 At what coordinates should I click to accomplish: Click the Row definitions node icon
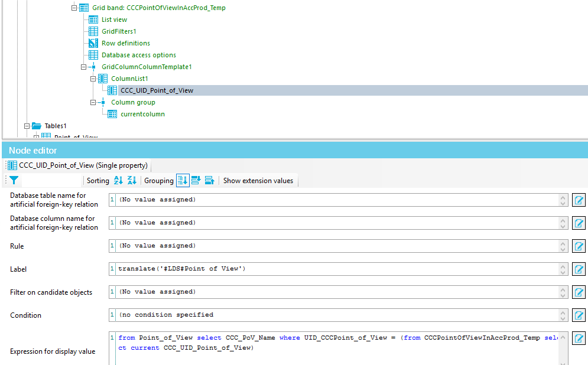pyautogui.click(x=93, y=43)
